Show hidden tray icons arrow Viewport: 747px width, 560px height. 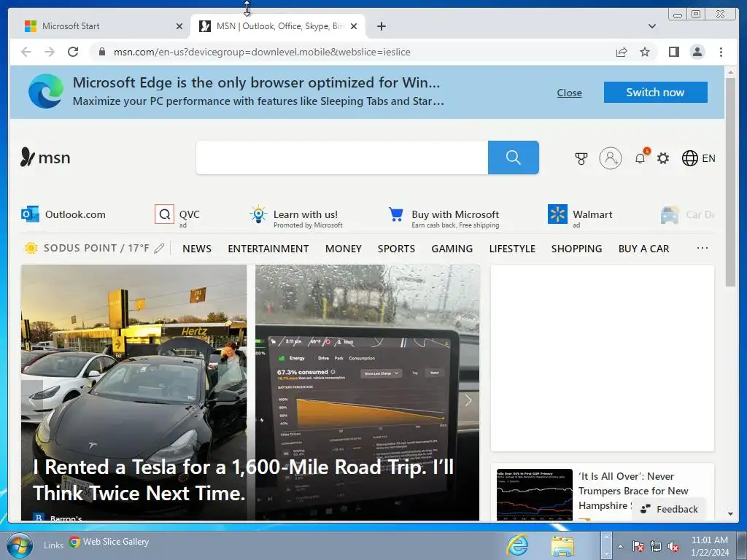(x=620, y=546)
